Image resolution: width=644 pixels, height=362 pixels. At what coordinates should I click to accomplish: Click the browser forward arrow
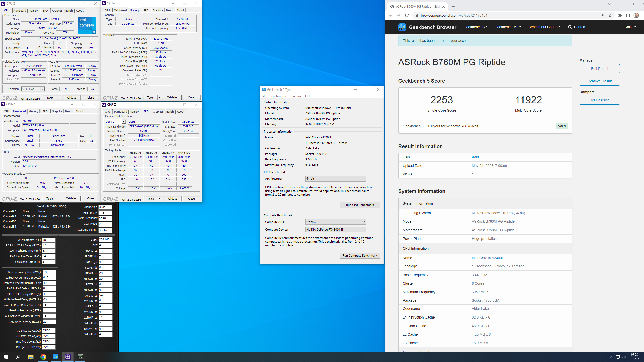pyautogui.click(x=399, y=15)
